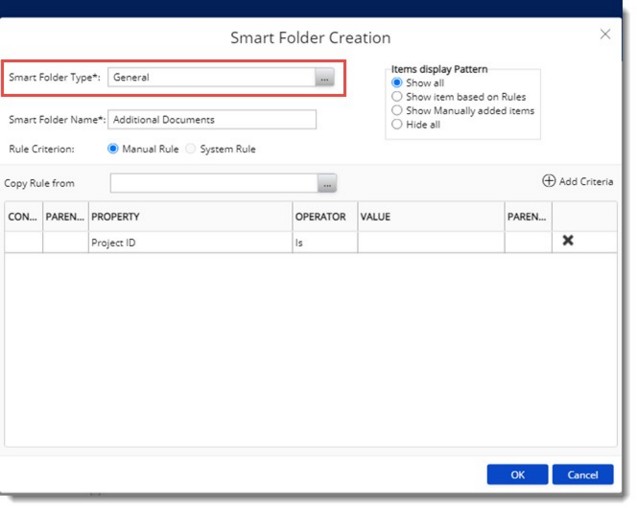Close the Smart Folder Creation dialog
This screenshot has height=510, width=637.
[x=605, y=34]
